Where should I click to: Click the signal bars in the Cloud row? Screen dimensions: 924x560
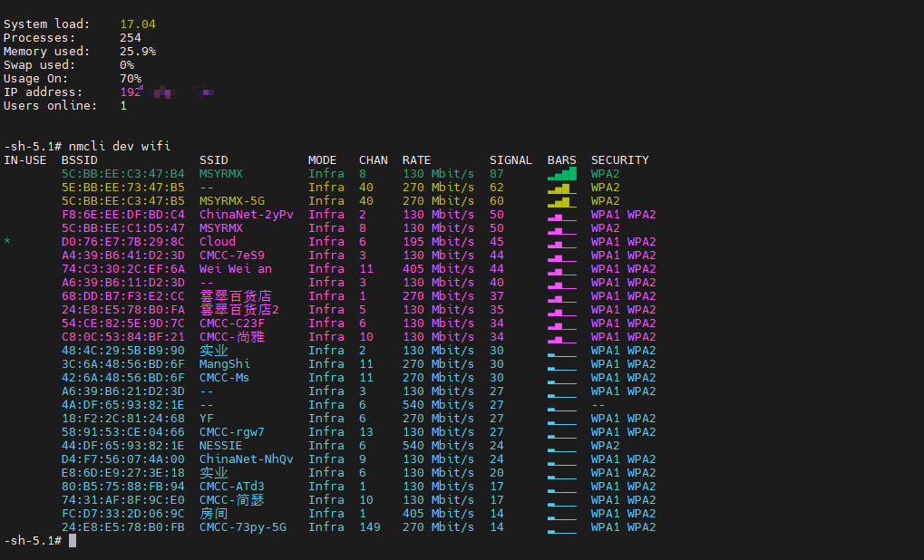click(562, 242)
